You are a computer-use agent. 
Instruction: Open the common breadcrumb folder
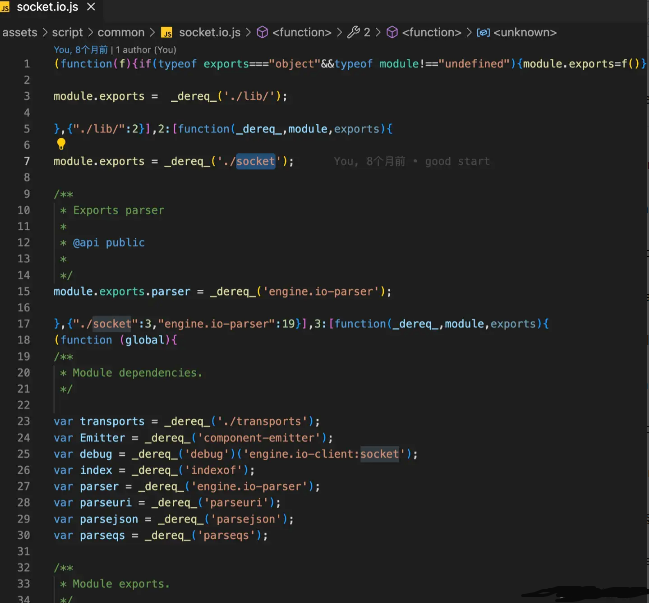coord(121,32)
